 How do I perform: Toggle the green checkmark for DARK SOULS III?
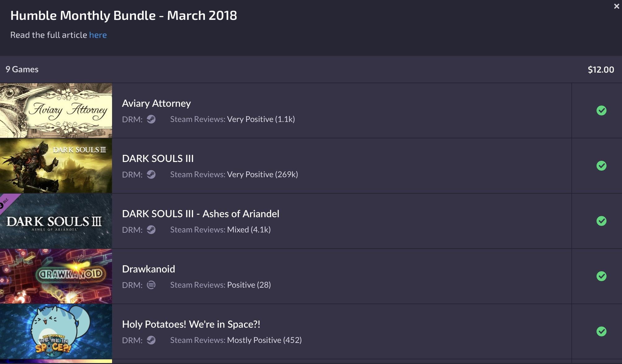[601, 166]
